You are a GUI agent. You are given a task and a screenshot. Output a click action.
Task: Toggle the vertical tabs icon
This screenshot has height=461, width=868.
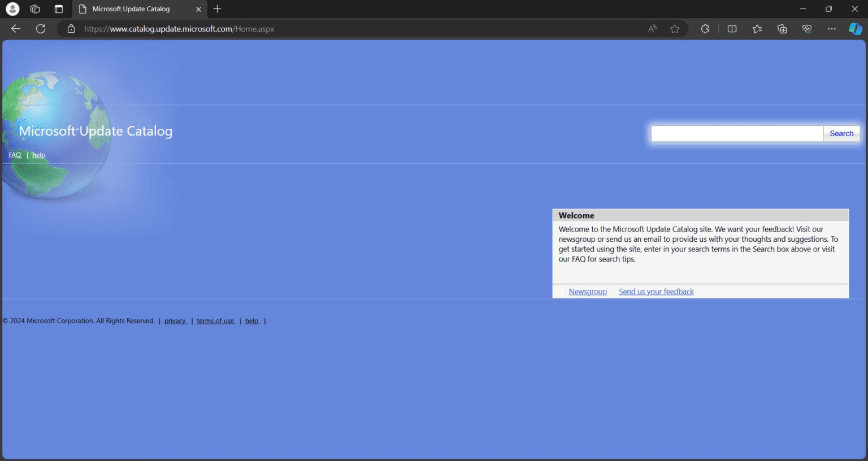tap(59, 9)
